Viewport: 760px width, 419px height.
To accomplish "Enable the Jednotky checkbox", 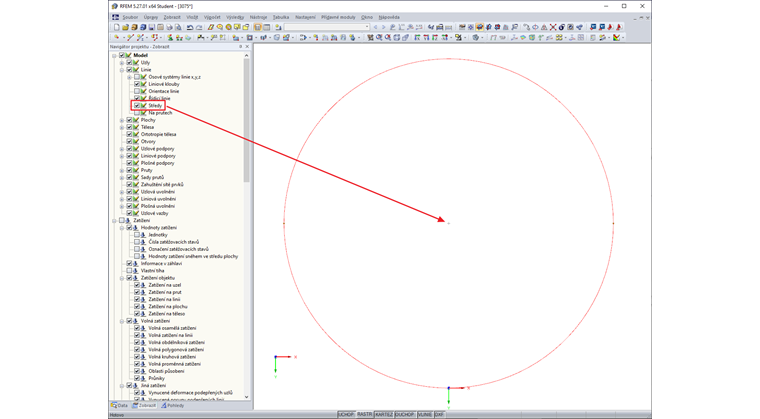I will click(x=137, y=235).
